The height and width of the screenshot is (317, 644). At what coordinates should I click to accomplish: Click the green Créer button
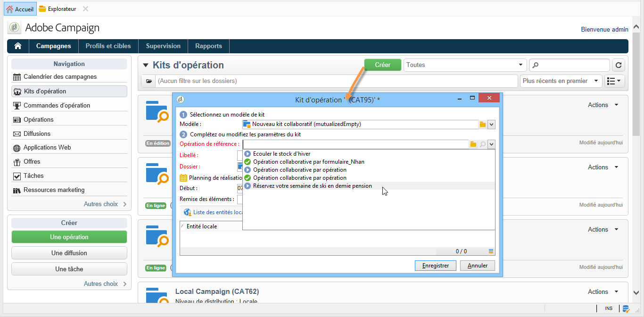pos(382,65)
